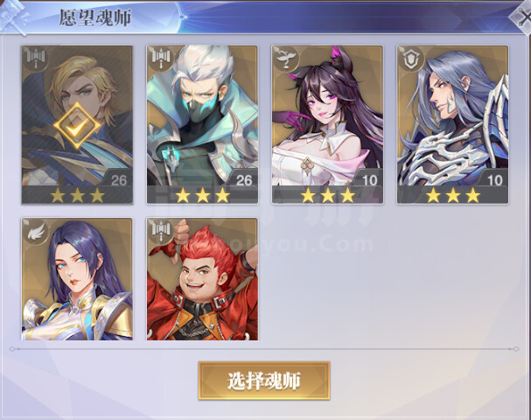Click the class icon on blond hero card
The height and width of the screenshot is (420, 531).
click(36, 59)
